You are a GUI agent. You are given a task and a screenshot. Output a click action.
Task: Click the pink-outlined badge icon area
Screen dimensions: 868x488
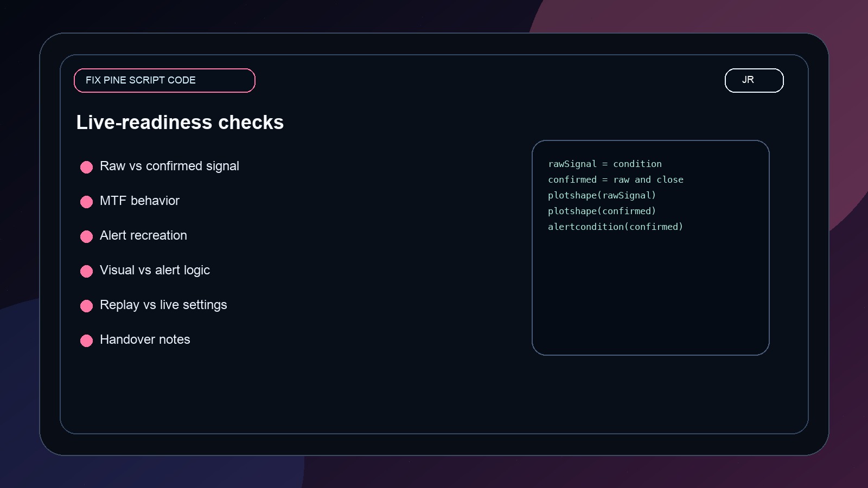click(164, 80)
